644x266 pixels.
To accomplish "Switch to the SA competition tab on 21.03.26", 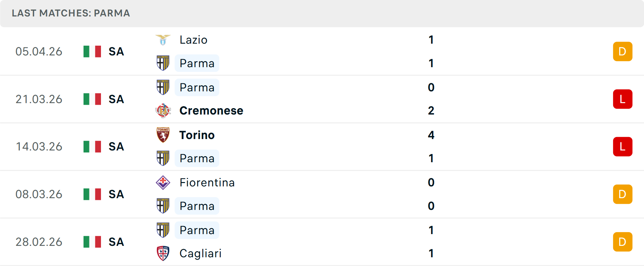I will (116, 99).
